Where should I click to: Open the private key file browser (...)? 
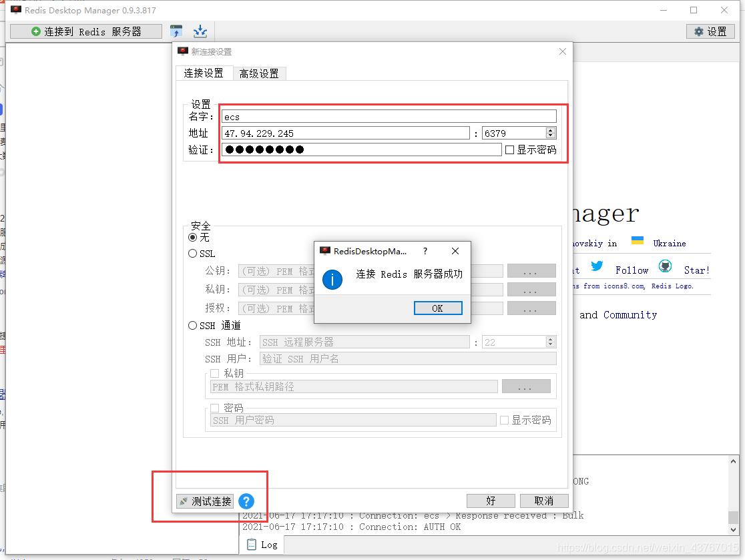[526, 386]
